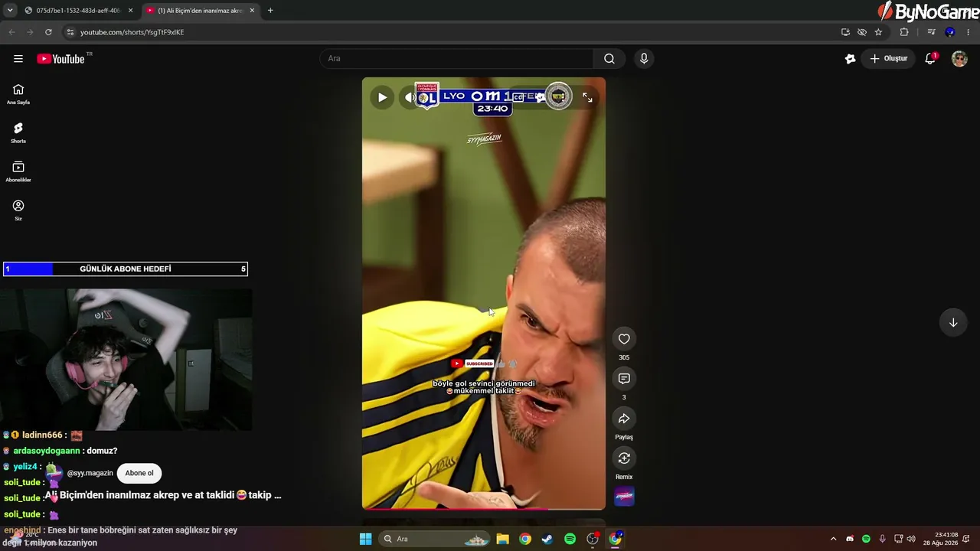
Task: Click the crossed-out eye icon in address bar
Action: click(862, 32)
